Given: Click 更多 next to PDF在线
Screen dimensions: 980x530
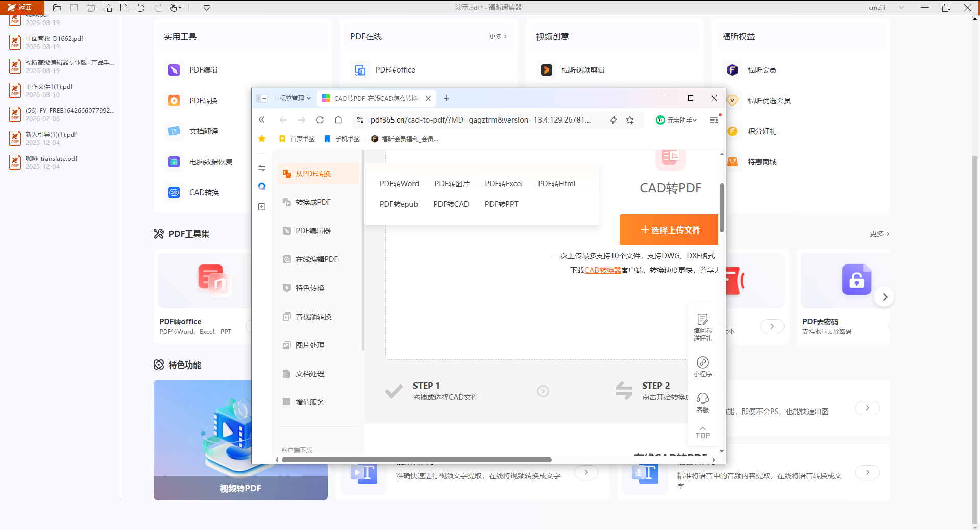Looking at the screenshot, I should coord(498,37).
